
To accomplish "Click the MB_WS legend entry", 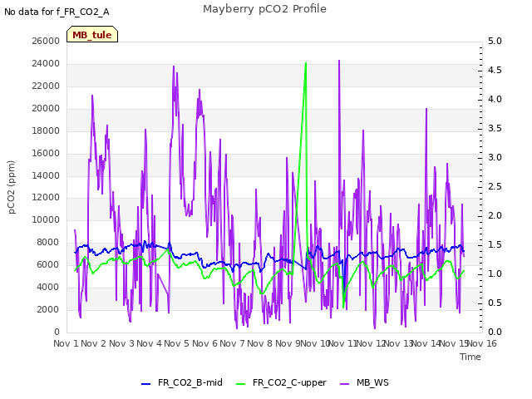I will (364, 383).
